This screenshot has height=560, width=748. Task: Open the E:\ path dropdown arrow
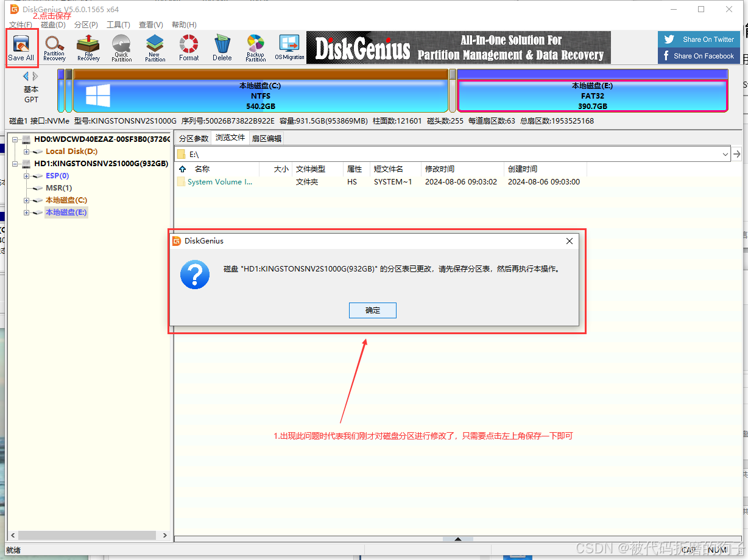(x=725, y=155)
